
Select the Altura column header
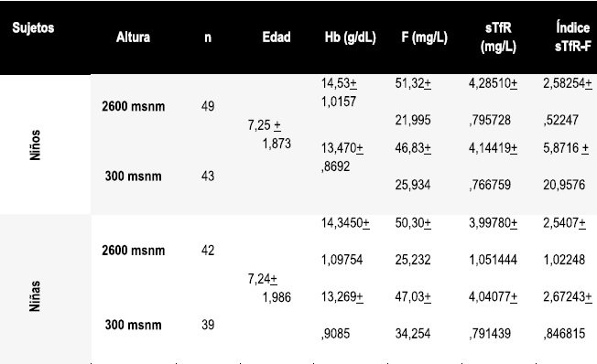133,37
